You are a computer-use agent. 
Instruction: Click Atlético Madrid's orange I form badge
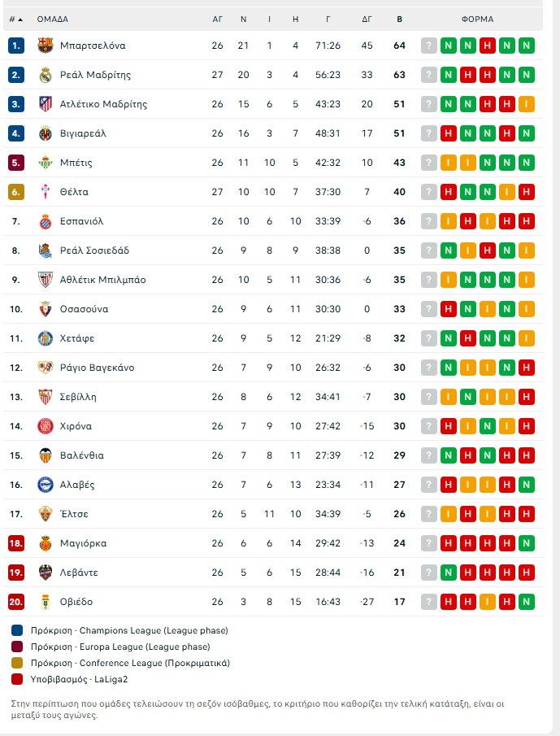(527, 104)
